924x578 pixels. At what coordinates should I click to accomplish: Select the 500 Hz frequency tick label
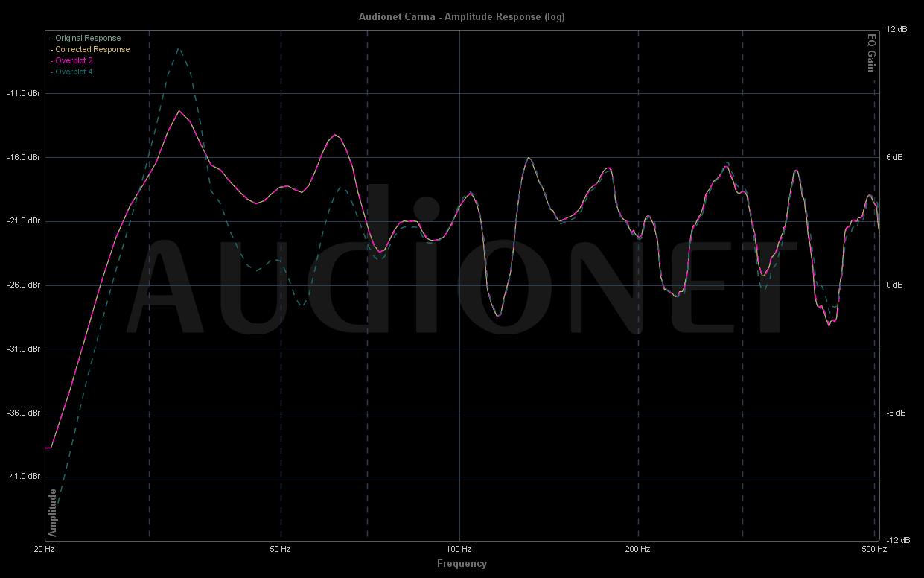[874, 549]
